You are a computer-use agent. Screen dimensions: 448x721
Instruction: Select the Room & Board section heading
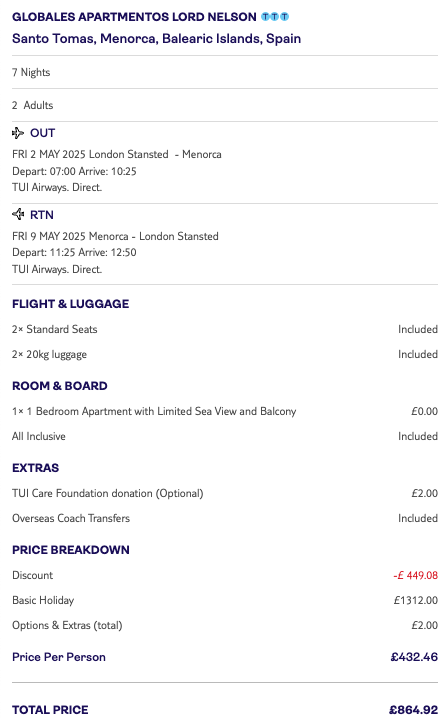coord(60,386)
